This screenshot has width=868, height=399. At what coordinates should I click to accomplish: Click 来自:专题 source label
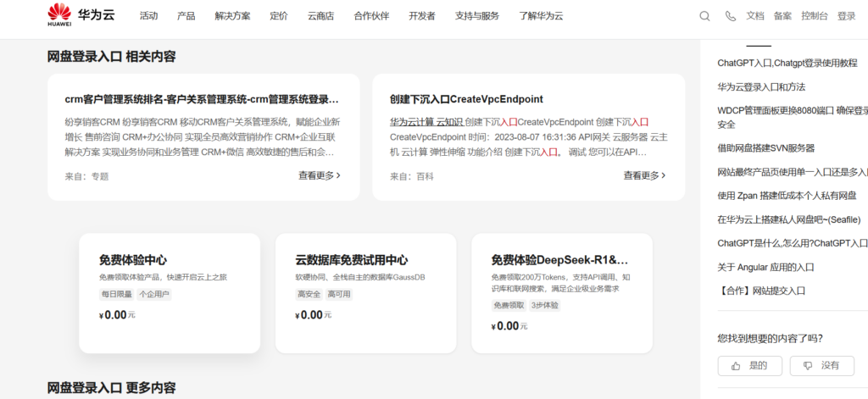pyautogui.click(x=87, y=176)
